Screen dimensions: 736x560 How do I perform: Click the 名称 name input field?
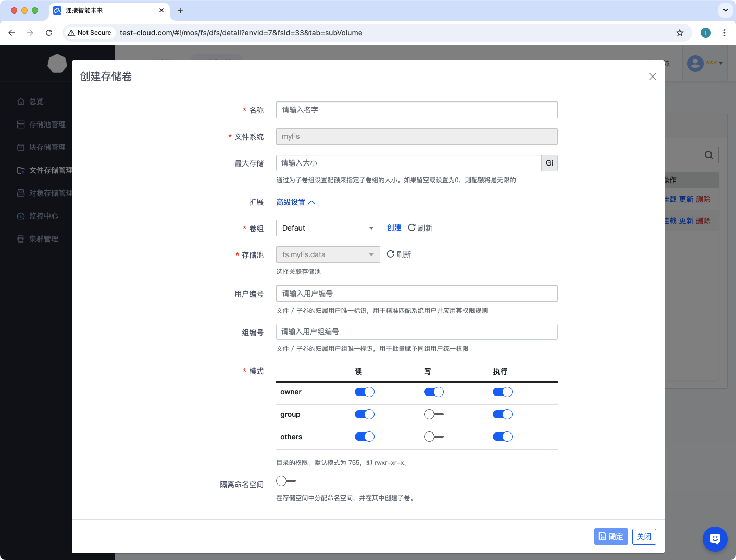click(x=416, y=110)
